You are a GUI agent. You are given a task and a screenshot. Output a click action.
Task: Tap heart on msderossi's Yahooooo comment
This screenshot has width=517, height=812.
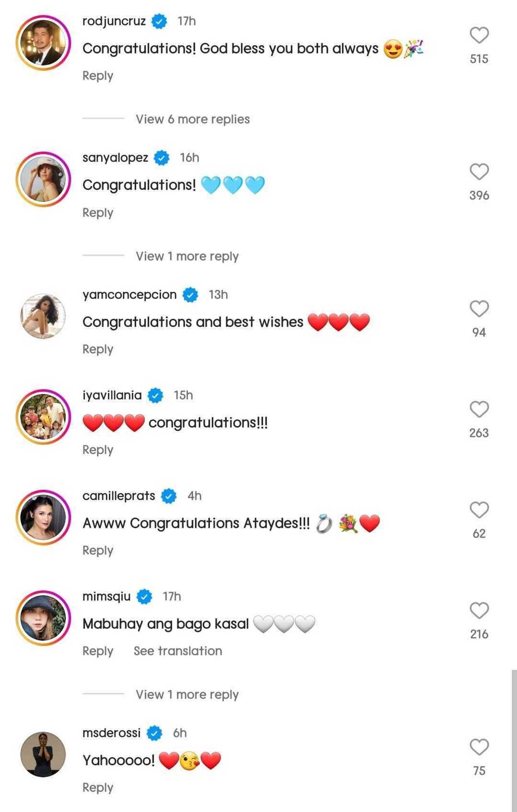pos(479,747)
